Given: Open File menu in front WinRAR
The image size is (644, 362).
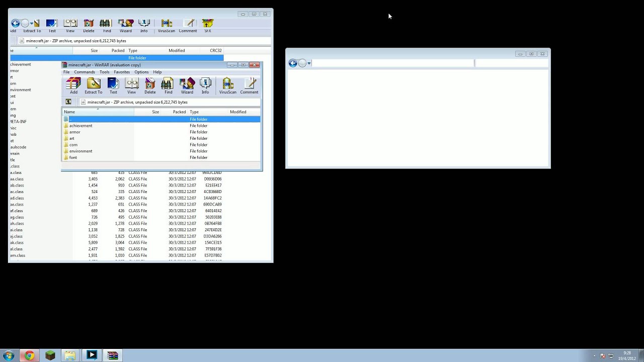Looking at the screenshot, I should [x=66, y=72].
